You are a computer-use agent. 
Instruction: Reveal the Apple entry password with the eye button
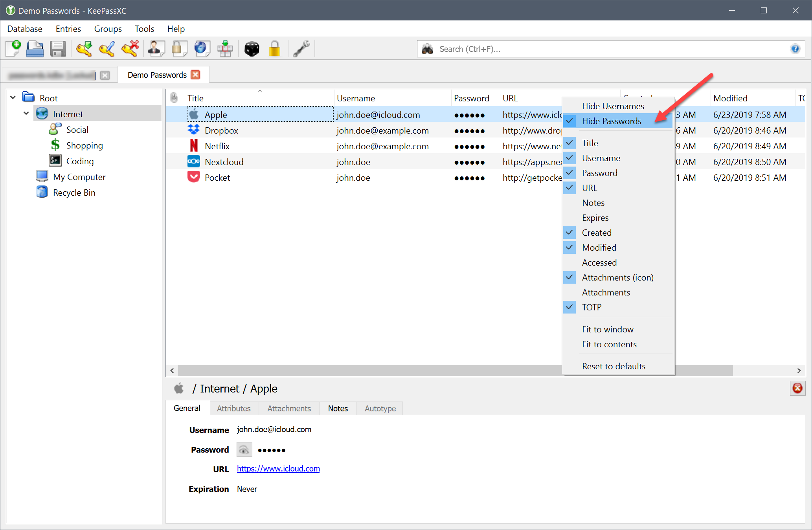click(x=244, y=449)
